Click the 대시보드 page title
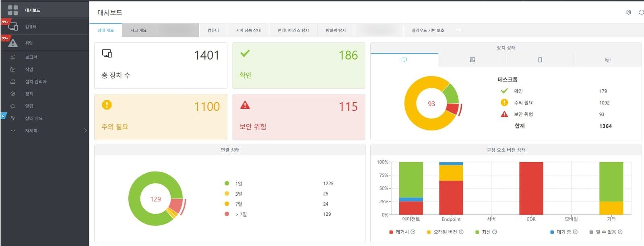Screen dimensions: 644x246 pyautogui.click(x=110, y=12)
